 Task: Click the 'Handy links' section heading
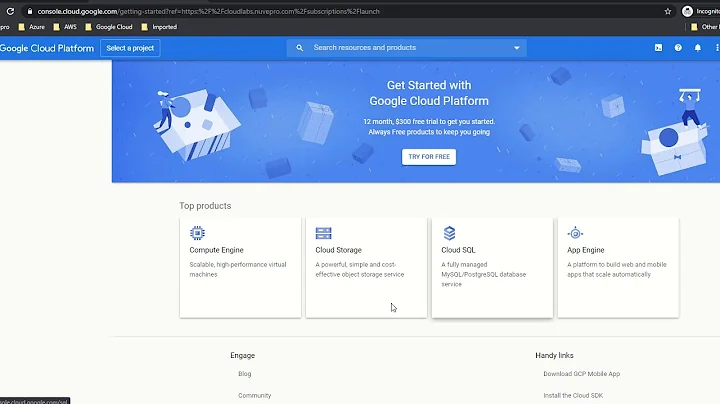(x=554, y=355)
